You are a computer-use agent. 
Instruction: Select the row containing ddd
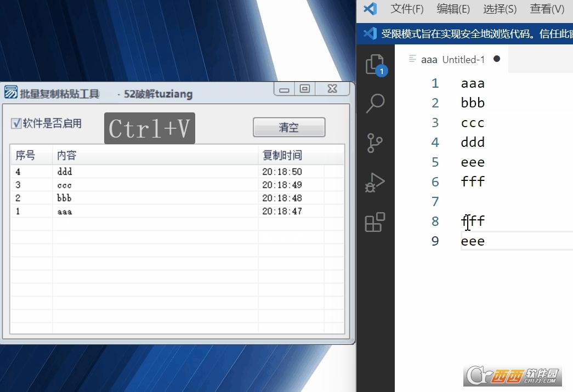click(177, 172)
